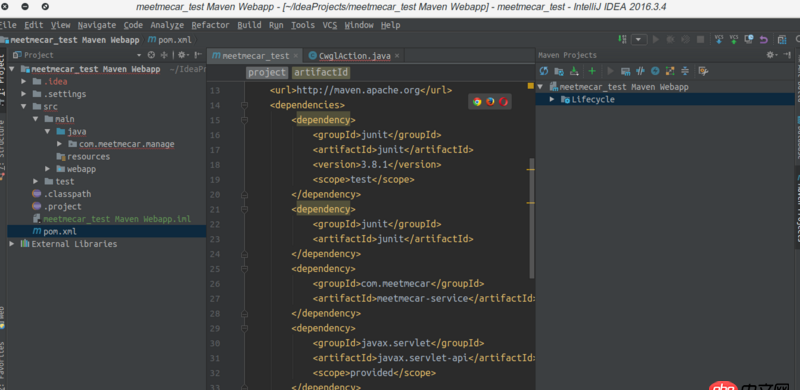Select artifactId breadcrumb

coord(321,72)
